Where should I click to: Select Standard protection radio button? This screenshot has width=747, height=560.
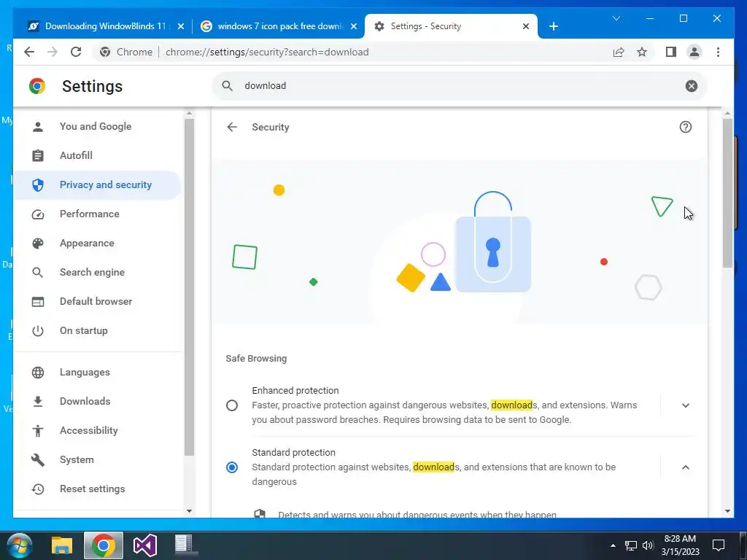click(232, 467)
